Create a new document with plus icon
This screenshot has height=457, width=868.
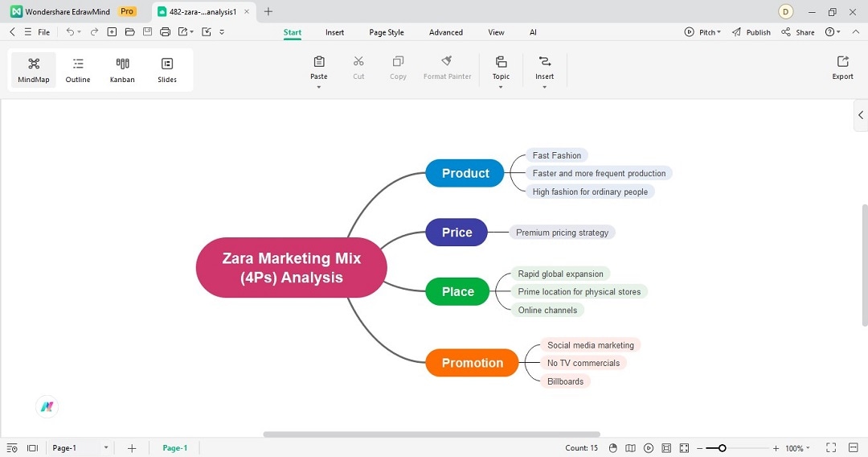112,32
